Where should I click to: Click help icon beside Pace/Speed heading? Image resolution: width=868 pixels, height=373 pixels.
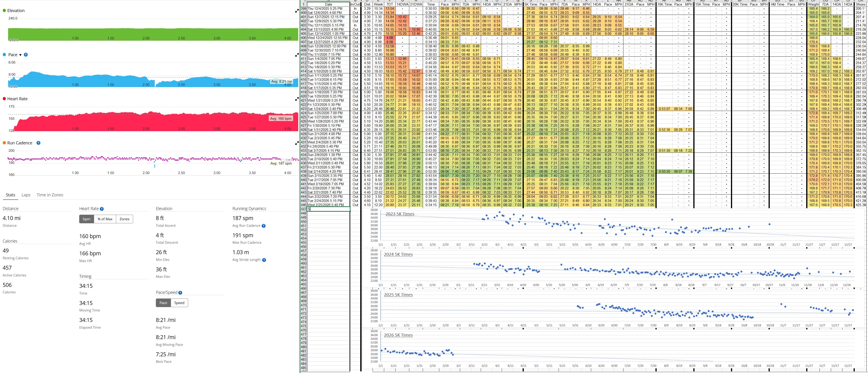pyautogui.click(x=180, y=293)
